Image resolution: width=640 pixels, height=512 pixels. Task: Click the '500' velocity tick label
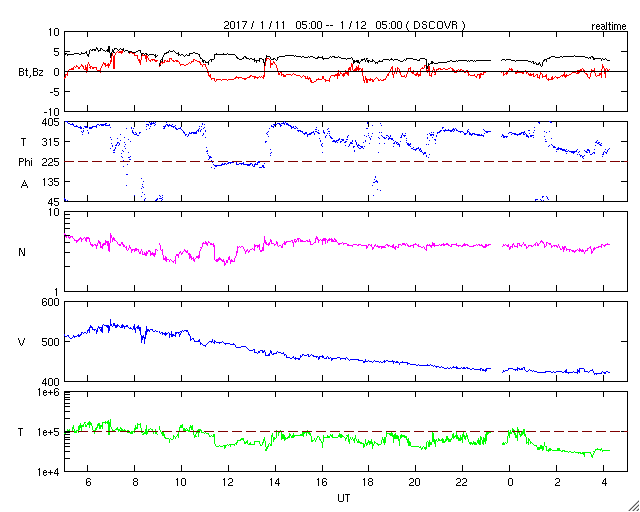(52, 342)
